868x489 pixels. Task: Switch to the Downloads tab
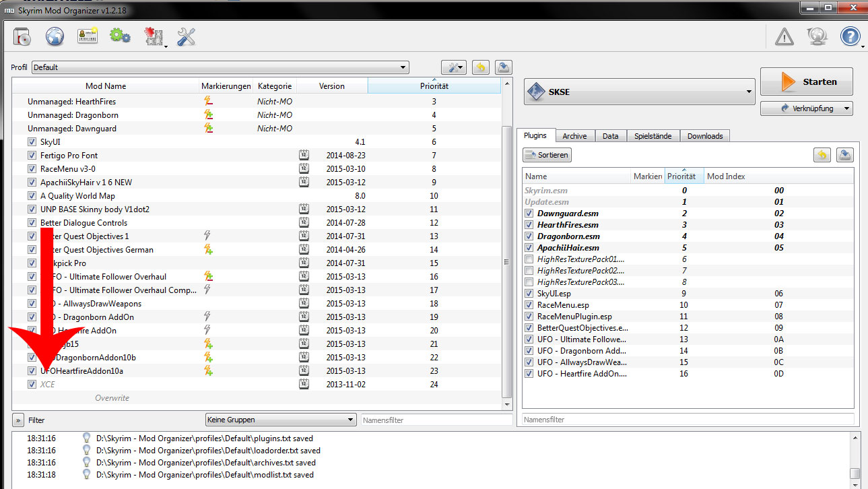click(x=704, y=136)
